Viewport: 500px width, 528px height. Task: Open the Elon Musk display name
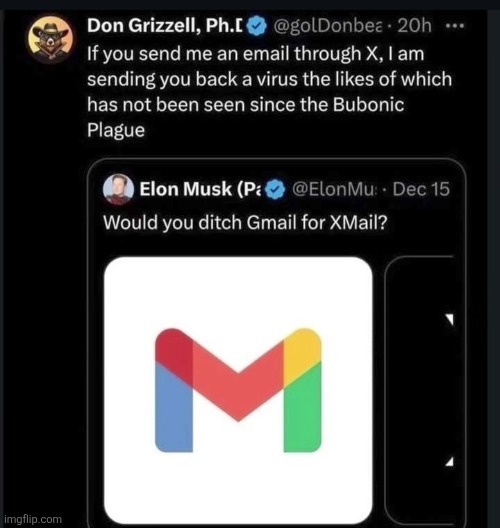click(x=200, y=189)
